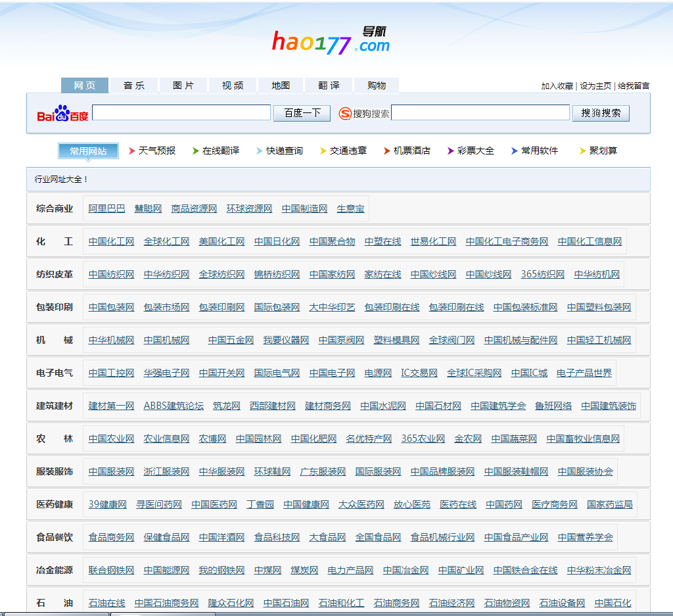Click red arrow icon beside 机票酒店
The width and height of the screenshot is (673, 616).
coord(386,151)
